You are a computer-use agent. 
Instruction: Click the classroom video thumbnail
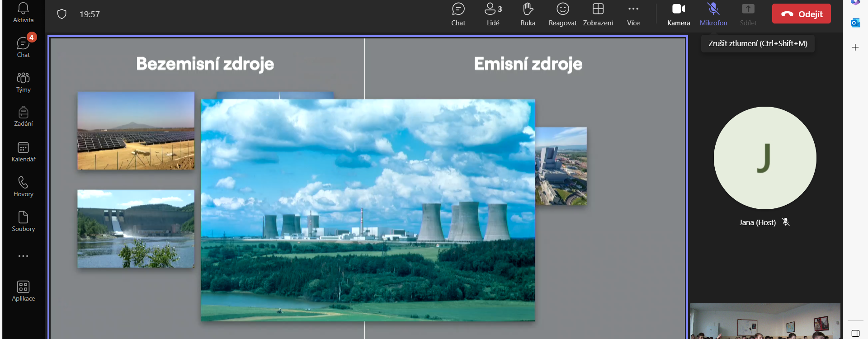[x=765, y=321]
